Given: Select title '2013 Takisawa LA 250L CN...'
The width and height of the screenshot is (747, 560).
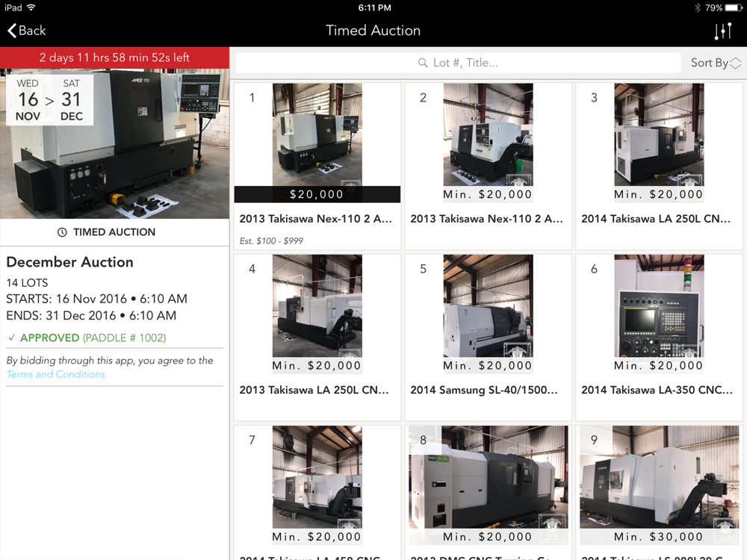Looking at the screenshot, I should click(314, 390).
